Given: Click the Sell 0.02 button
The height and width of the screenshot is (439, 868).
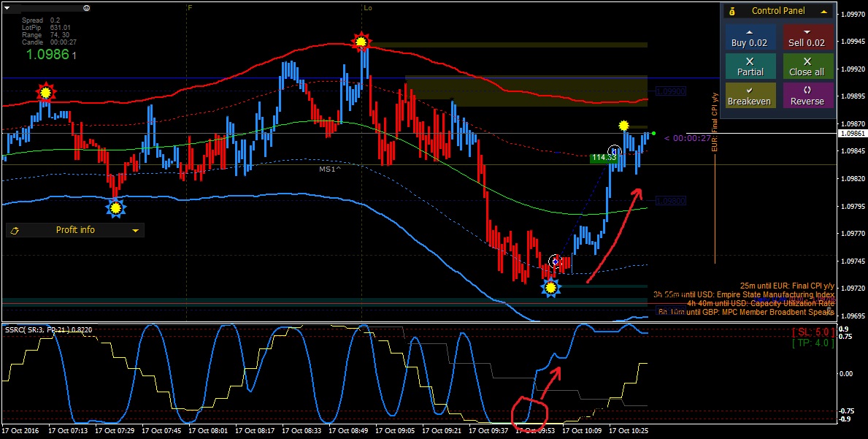Looking at the screenshot, I should click(x=807, y=37).
